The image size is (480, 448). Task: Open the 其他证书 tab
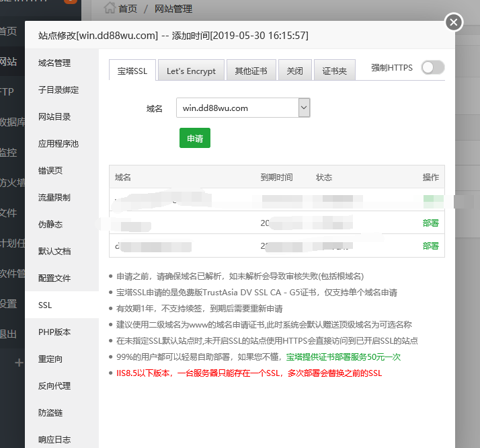pyautogui.click(x=251, y=71)
